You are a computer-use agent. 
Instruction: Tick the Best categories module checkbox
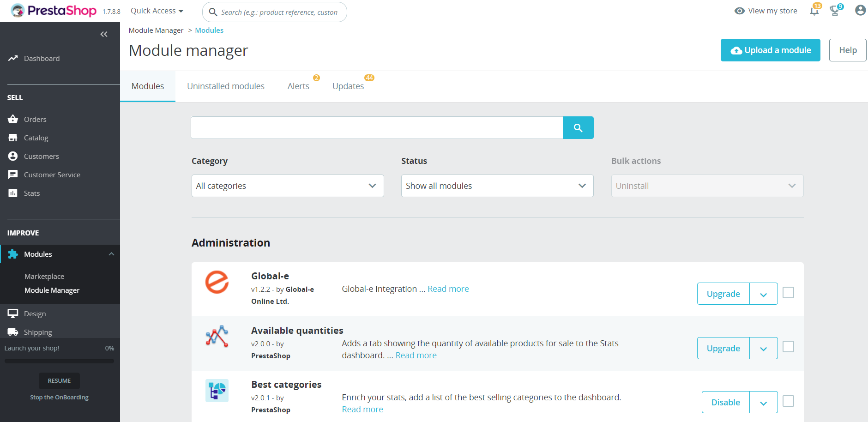pos(789,401)
